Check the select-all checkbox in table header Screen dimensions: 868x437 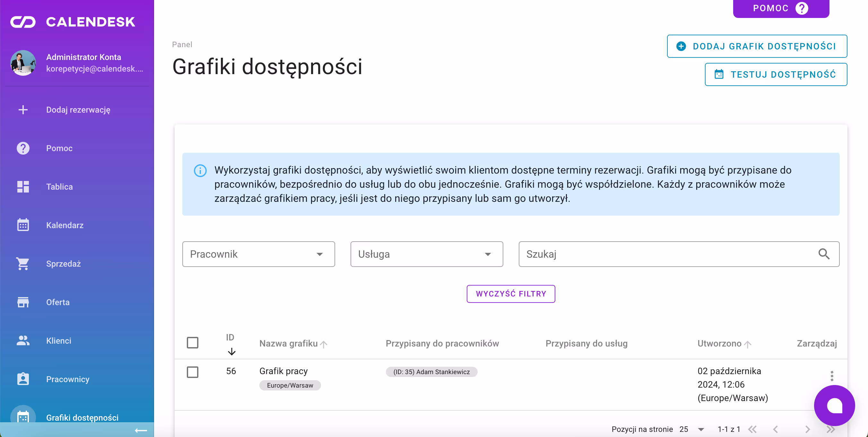[193, 342]
